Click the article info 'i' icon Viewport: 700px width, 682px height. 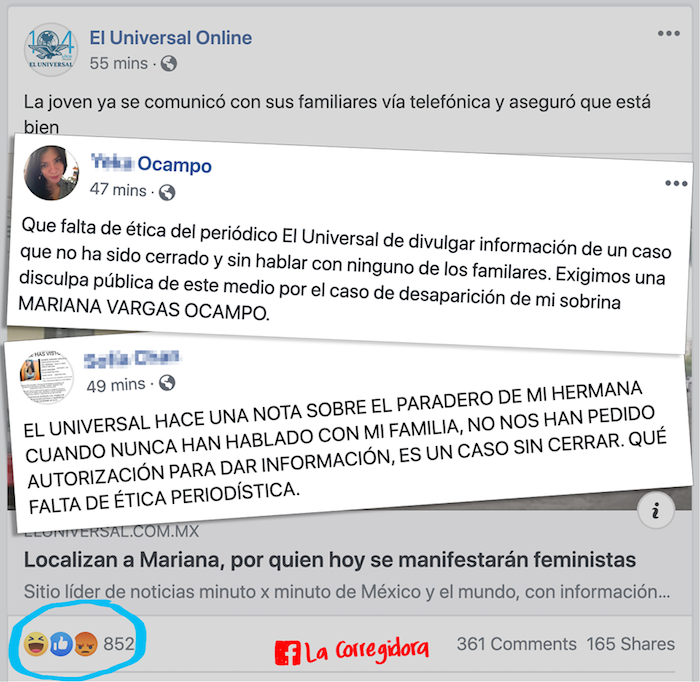655,511
